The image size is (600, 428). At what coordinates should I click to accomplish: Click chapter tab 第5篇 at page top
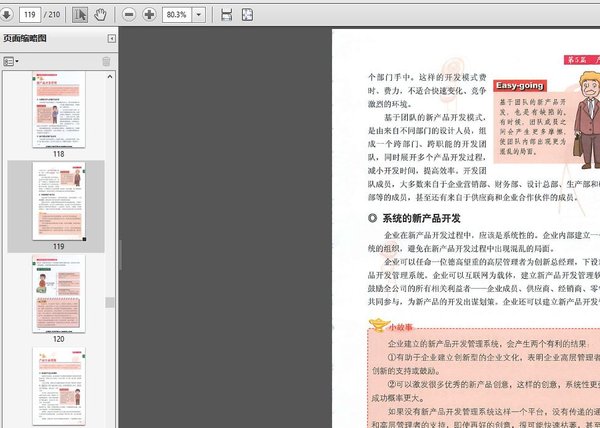[582, 60]
